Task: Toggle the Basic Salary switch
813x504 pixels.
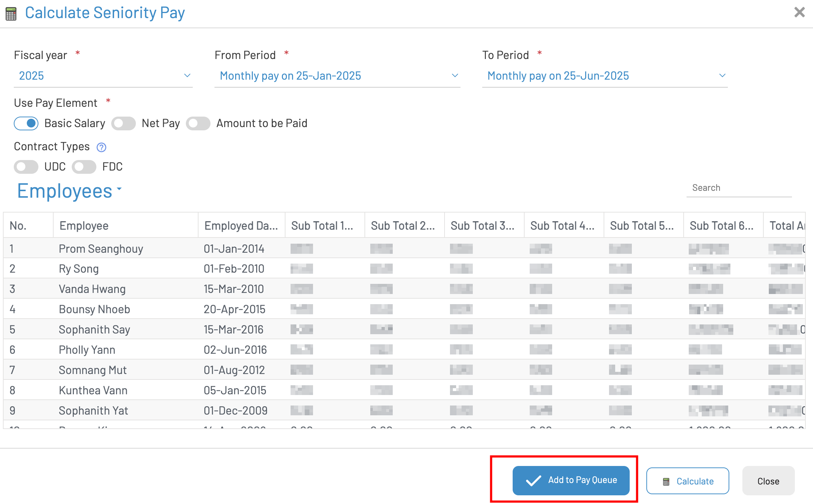Action: [26, 123]
